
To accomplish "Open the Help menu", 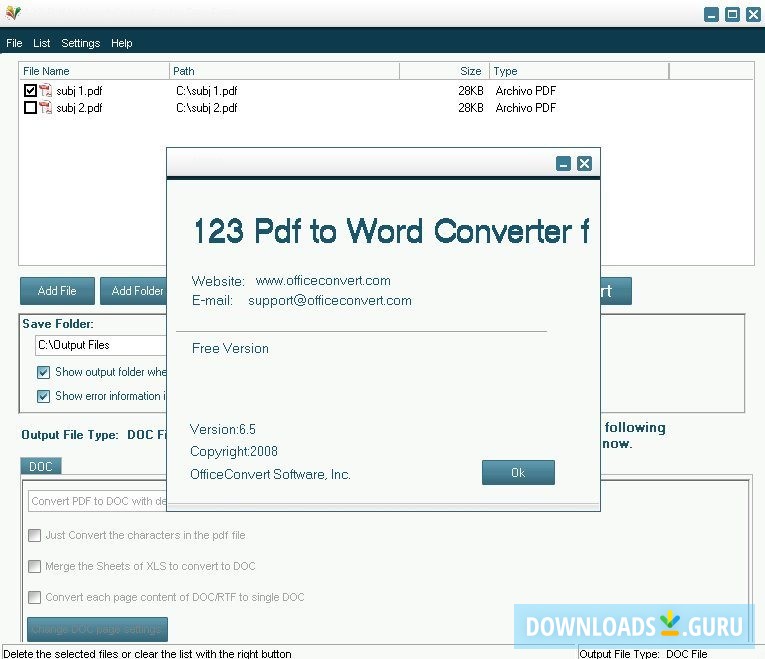I will (121, 43).
